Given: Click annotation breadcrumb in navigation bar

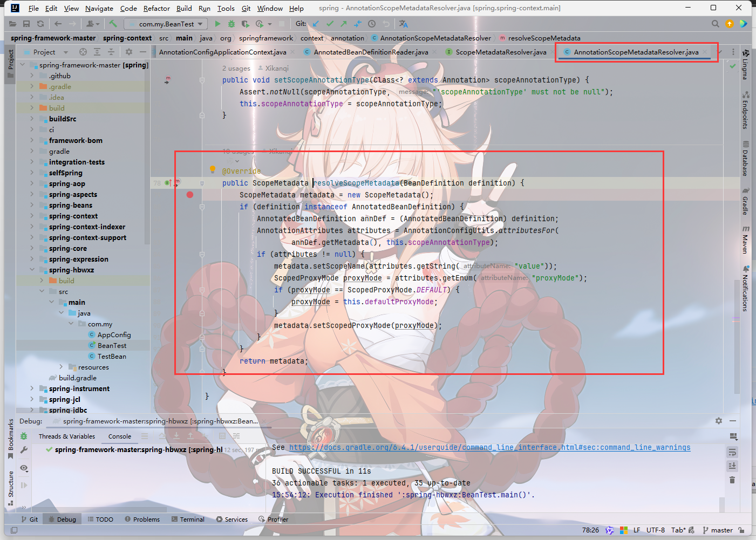Looking at the screenshot, I should 348,38.
